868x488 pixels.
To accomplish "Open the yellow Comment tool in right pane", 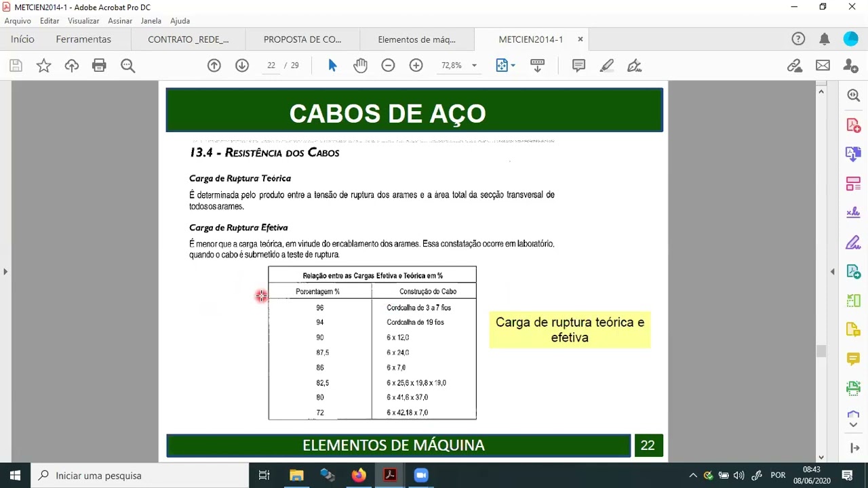I will tap(854, 359).
